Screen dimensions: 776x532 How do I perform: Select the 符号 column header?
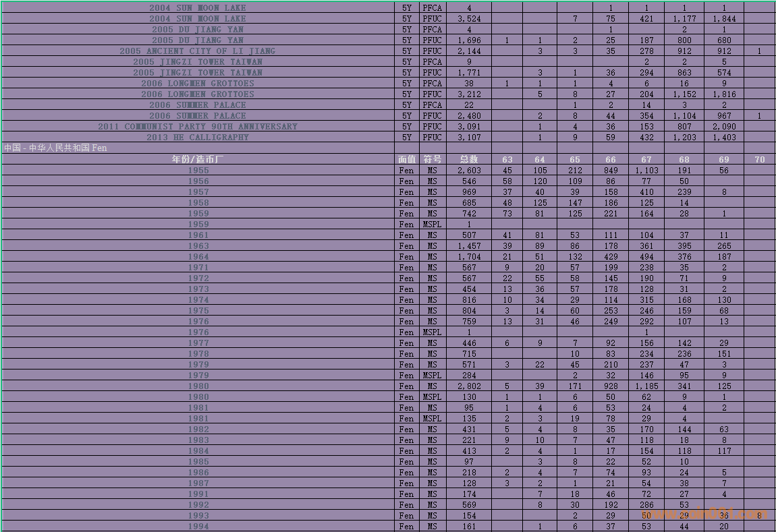[x=432, y=159]
